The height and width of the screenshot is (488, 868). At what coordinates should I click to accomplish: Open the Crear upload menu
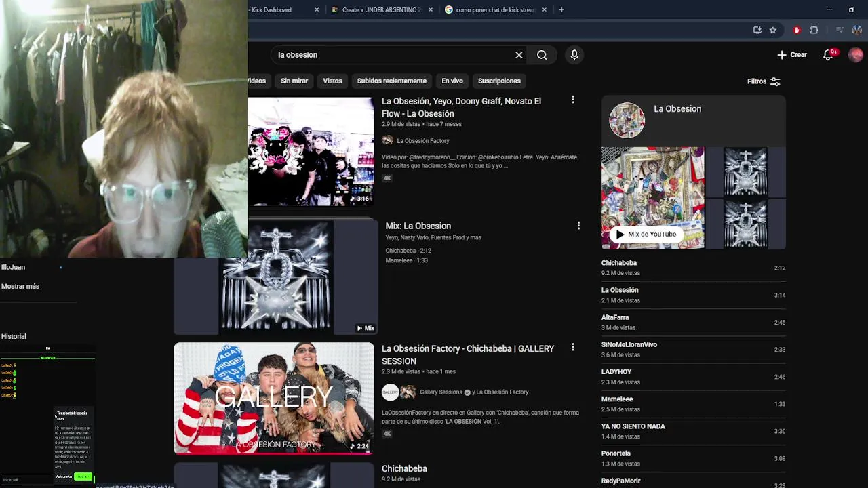pyautogui.click(x=792, y=55)
